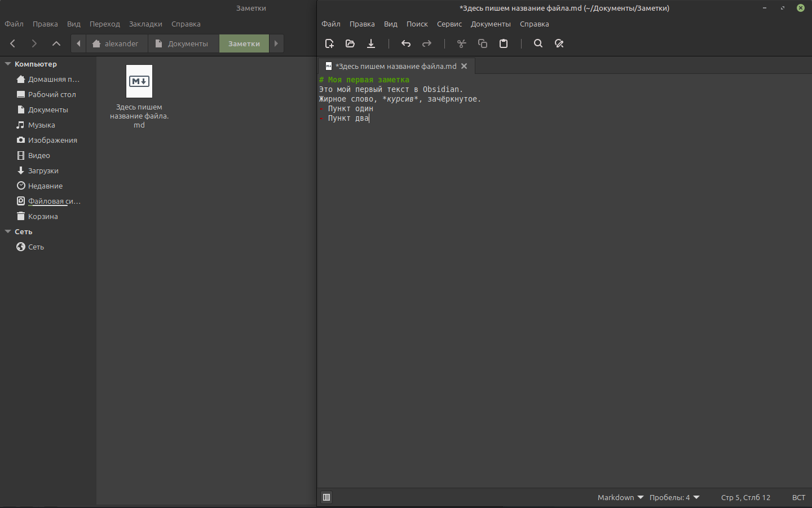Toggle the ВСТ insert mode indicator
812x508 pixels.
pos(798,497)
